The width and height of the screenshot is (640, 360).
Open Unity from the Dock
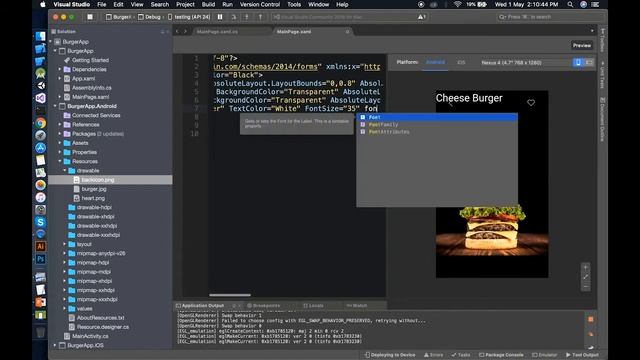point(40,86)
